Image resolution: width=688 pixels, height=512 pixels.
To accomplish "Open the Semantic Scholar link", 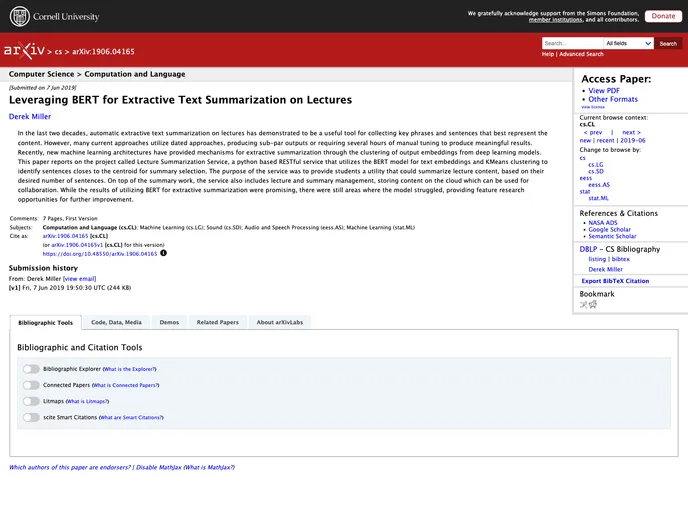I will (x=612, y=236).
